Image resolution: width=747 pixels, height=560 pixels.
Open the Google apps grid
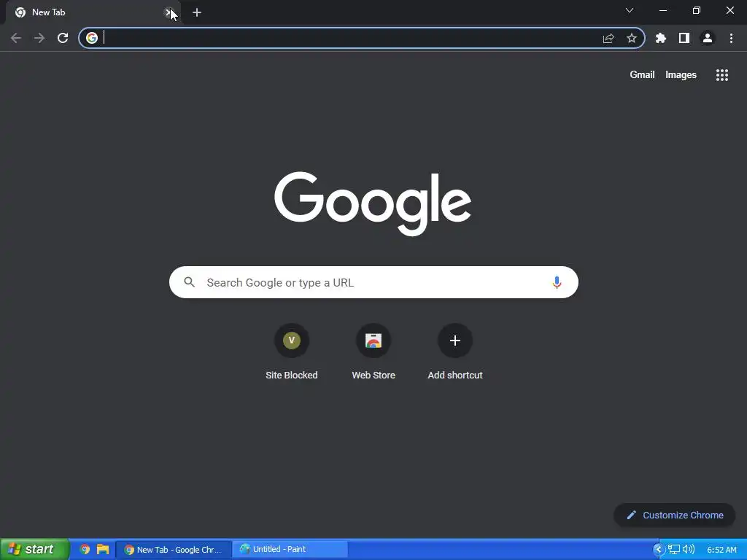click(x=722, y=75)
